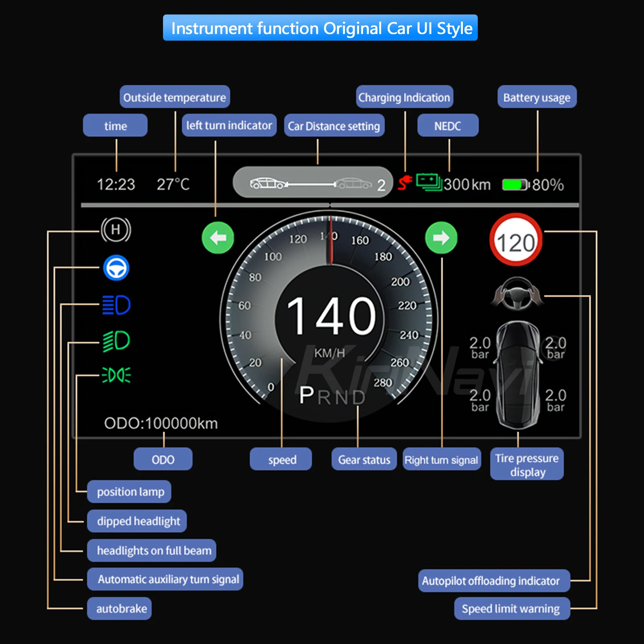644x644 pixels.
Task: Click the 'position lamp' label
Action: pos(129,491)
